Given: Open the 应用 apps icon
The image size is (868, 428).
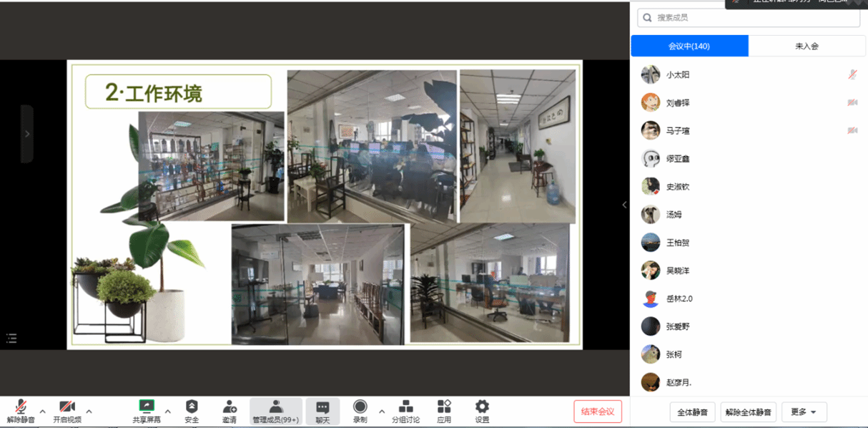Looking at the screenshot, I should (444, 407).
